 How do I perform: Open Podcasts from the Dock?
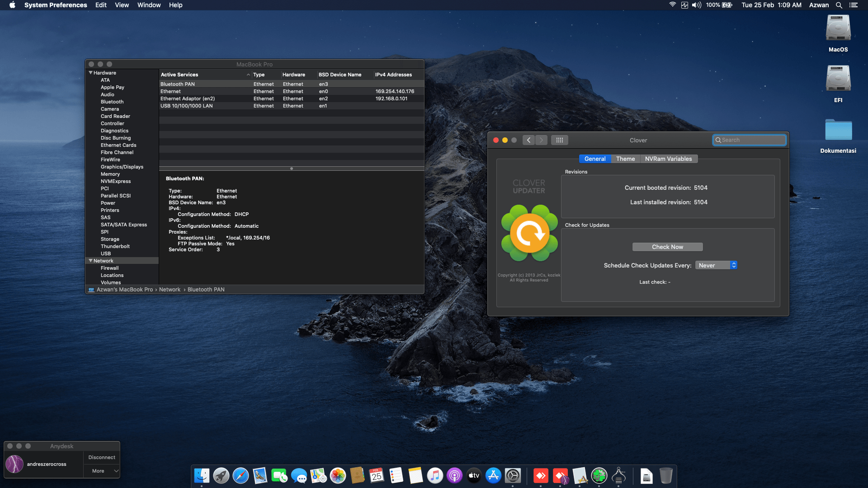click(454, 475)
